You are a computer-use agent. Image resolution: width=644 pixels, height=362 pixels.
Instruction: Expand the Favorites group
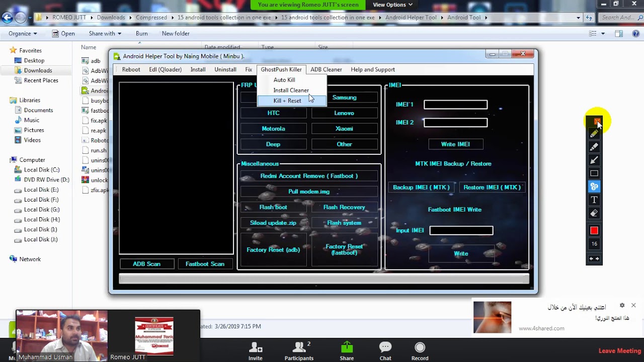5,50
